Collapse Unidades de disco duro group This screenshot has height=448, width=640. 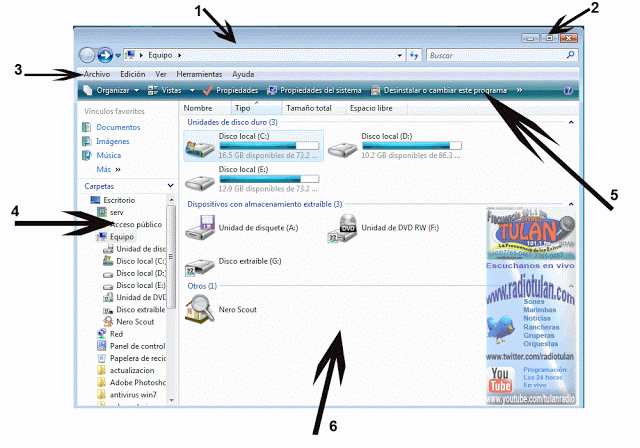coord(570,122)
